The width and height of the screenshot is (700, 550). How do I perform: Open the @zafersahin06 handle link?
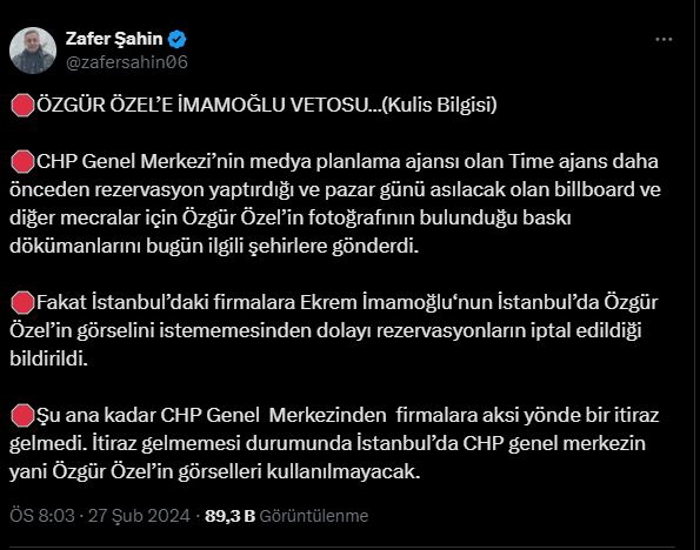tap(127, 62)
